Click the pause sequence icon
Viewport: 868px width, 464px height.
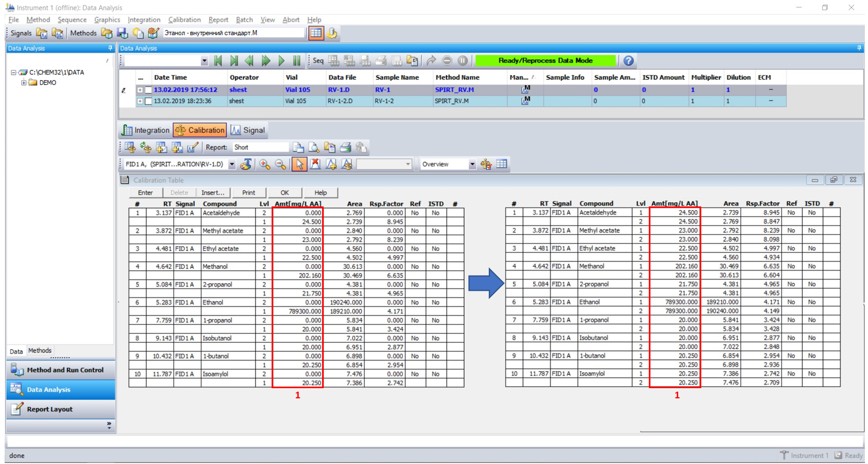click(x=297, y=61)
